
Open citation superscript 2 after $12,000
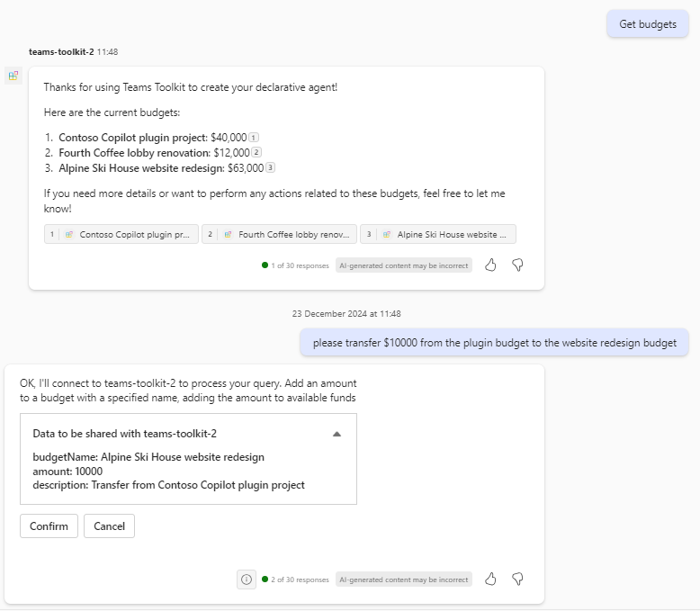click(x=256, y=152)
